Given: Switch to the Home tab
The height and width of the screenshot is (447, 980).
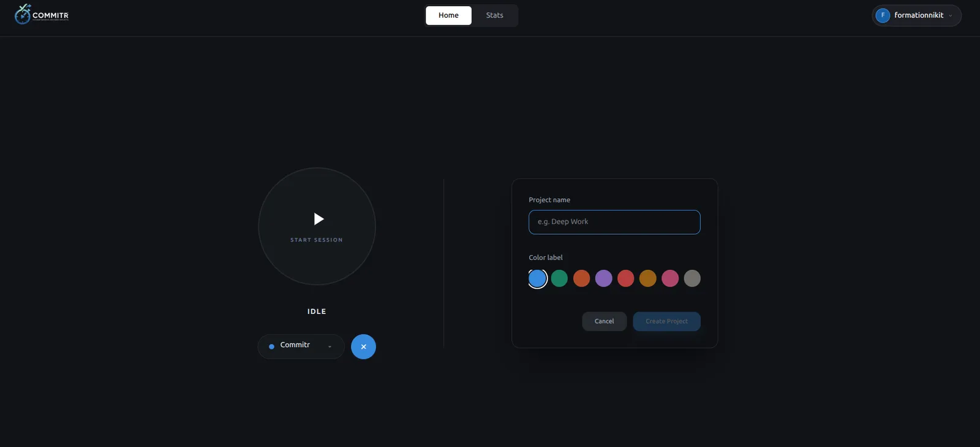Looking at the screenshot, I should 448,15.
